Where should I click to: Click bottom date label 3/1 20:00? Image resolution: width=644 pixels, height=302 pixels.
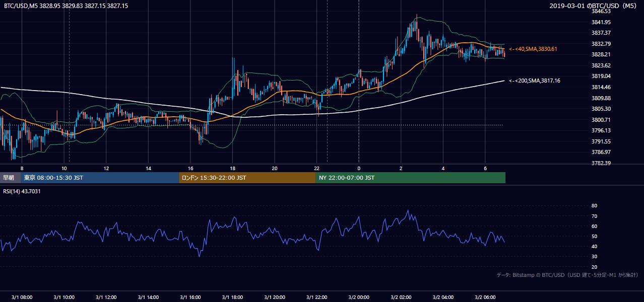[x=275, y=297]
